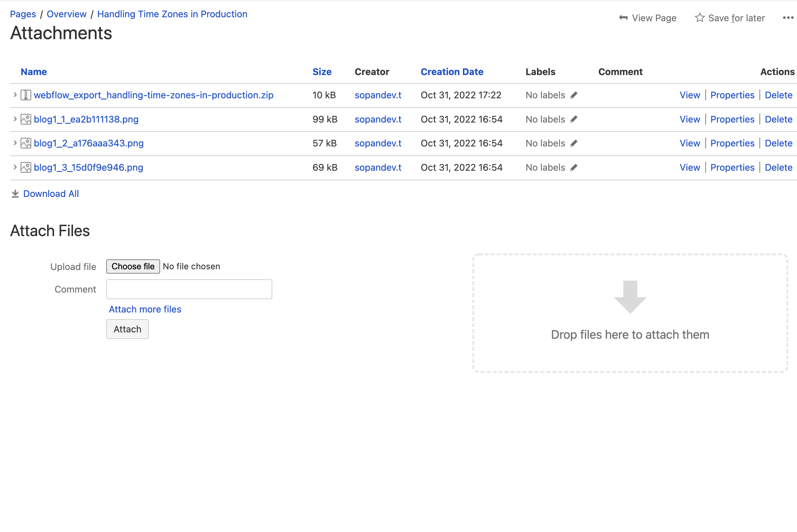Image resolution: width=797 pixels, height=532 pixels.
Task: Sort attachments by Size column
Action: coord(322,72)
